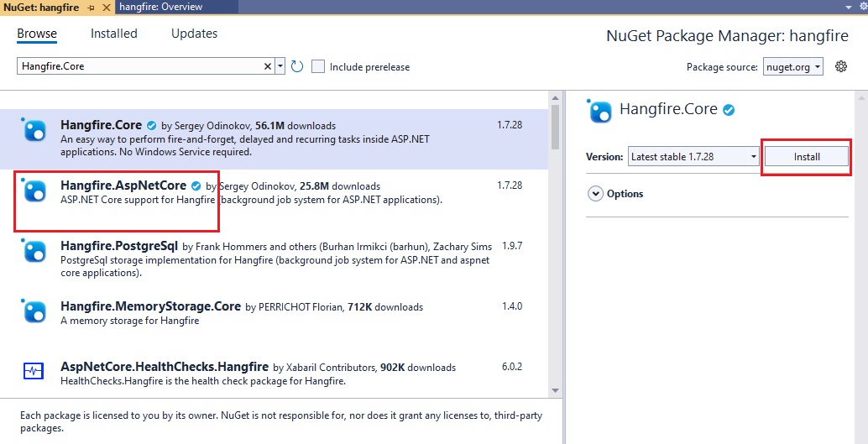
Task: Click the verified badge next to Hangfire.AspNetCore
Action: (196, 185)
